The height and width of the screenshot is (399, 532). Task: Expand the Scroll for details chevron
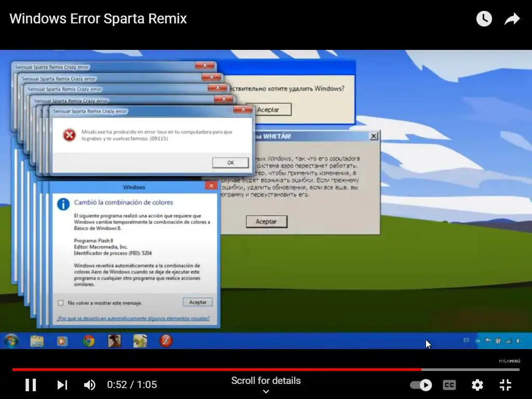point(266,391)
